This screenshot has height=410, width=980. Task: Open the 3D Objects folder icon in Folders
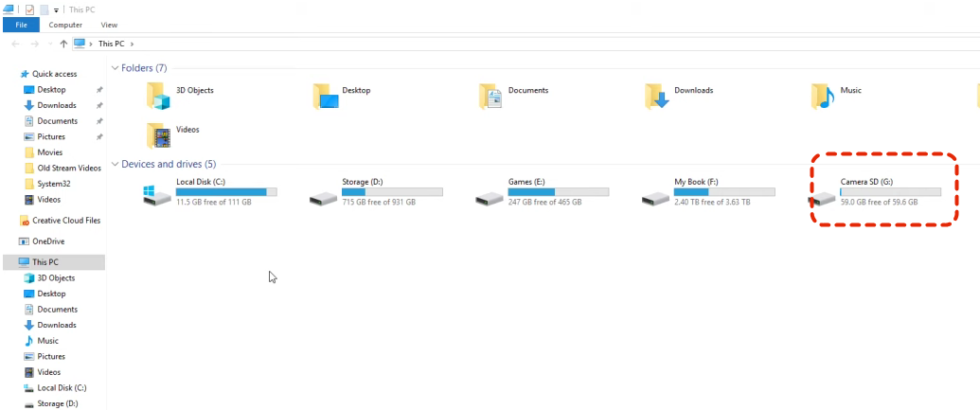coord(158,96)
